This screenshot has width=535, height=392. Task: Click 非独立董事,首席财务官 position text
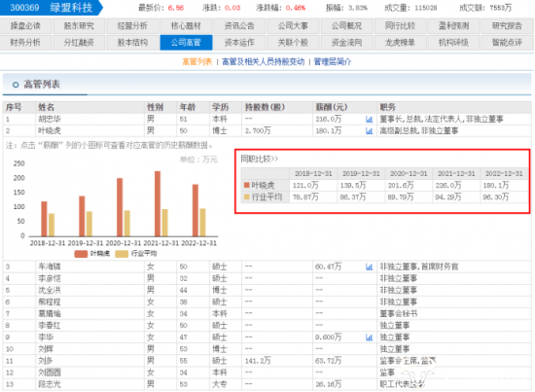pyautogui.click(x=419, y=267)
